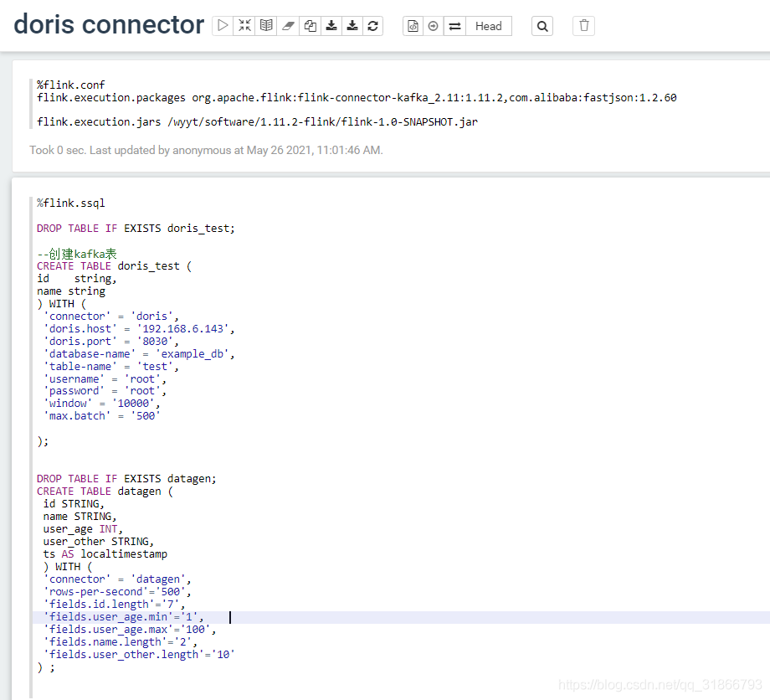
Task: Click the Took 0 sec status text
Action: click(206, 150)
